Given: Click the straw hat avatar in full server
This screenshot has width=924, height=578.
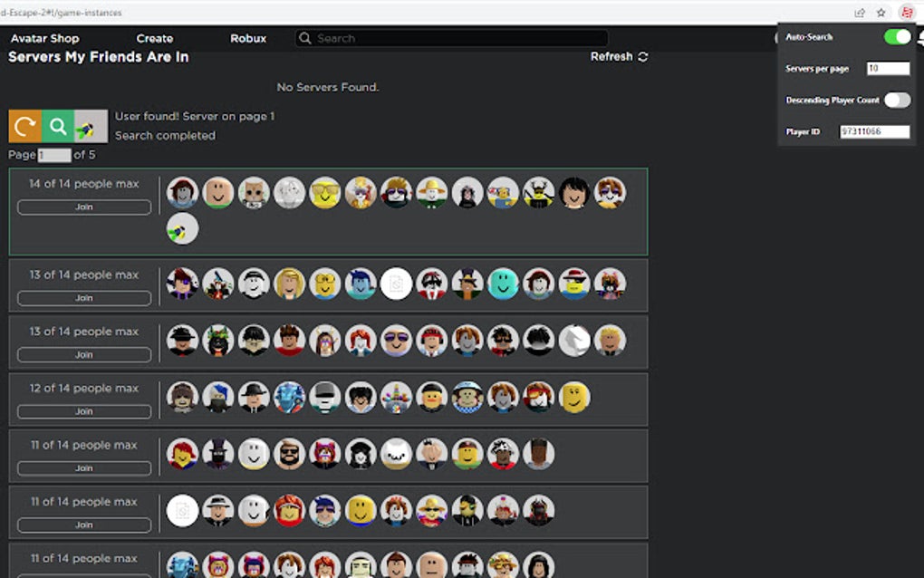Looking at the screenshot, I should click(432, 193).
